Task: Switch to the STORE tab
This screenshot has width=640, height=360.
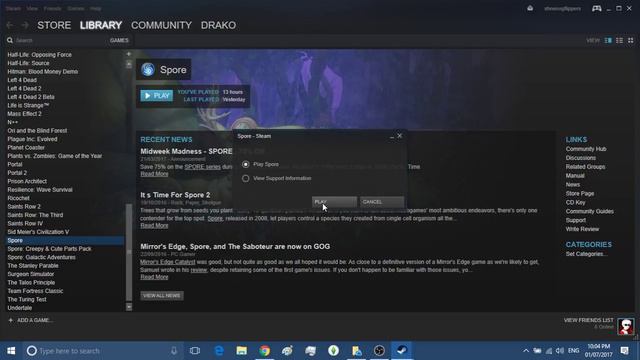Action: [54, 25]
